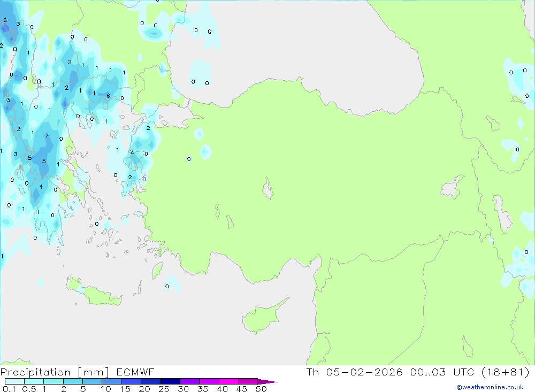Viewport: 535px width, 392px height.
Task: Click the 0.5–1 mm legend swatch
Action: [x=34, y=381]
